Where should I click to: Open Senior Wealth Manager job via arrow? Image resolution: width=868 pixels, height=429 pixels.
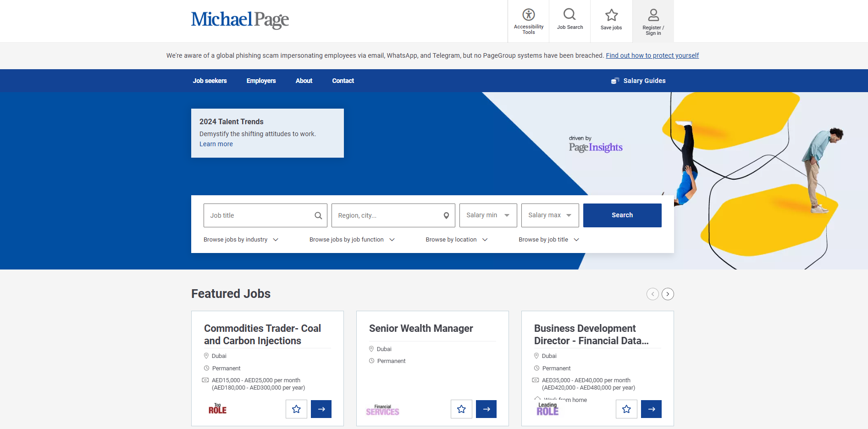(486, 409)
